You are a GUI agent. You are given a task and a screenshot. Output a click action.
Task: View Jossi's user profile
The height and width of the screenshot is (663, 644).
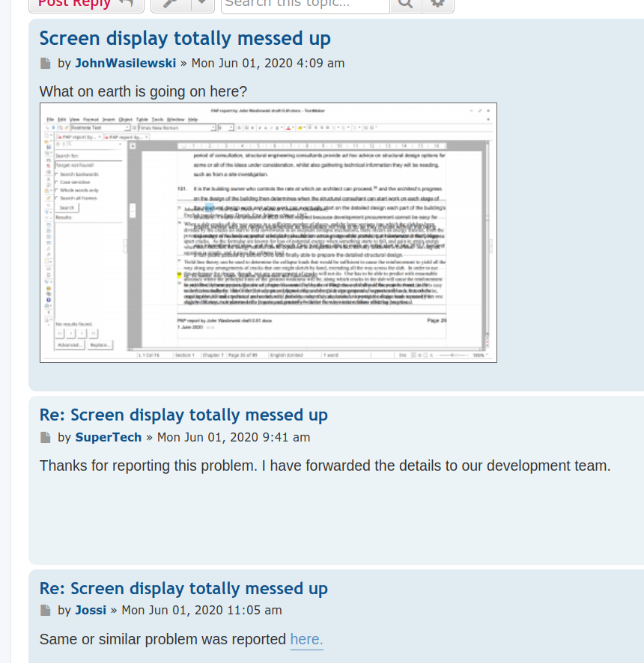tap(91, 611)
